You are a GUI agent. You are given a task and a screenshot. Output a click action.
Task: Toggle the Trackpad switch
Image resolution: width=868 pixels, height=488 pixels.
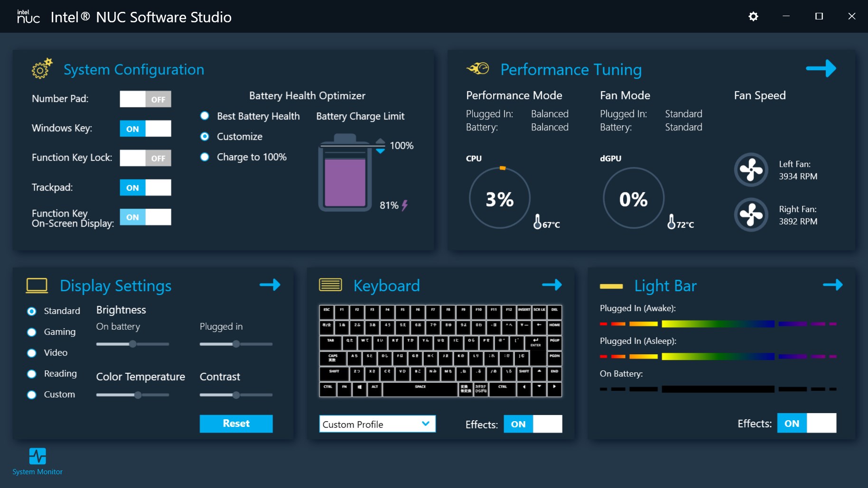pyautogui.click(x=145, y=188)
